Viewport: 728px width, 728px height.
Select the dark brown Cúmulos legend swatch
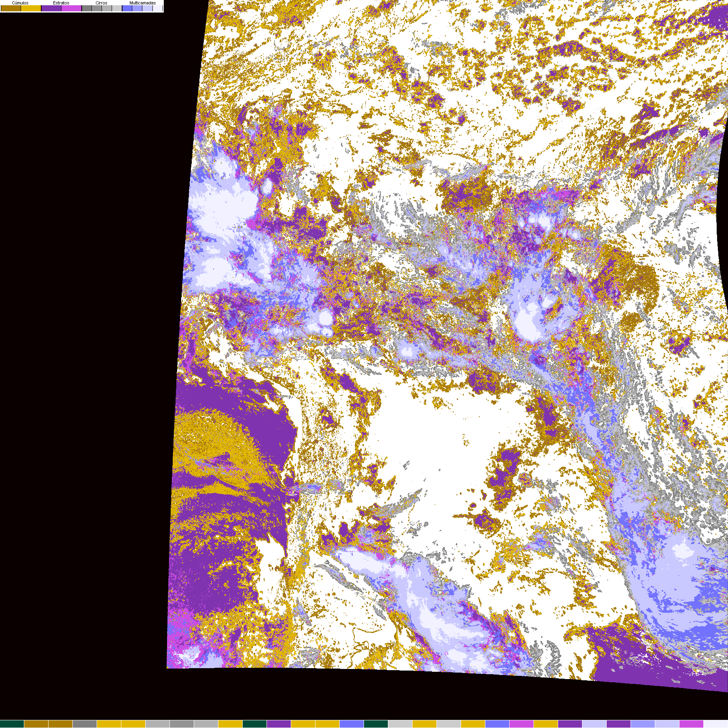coord(11,8)
